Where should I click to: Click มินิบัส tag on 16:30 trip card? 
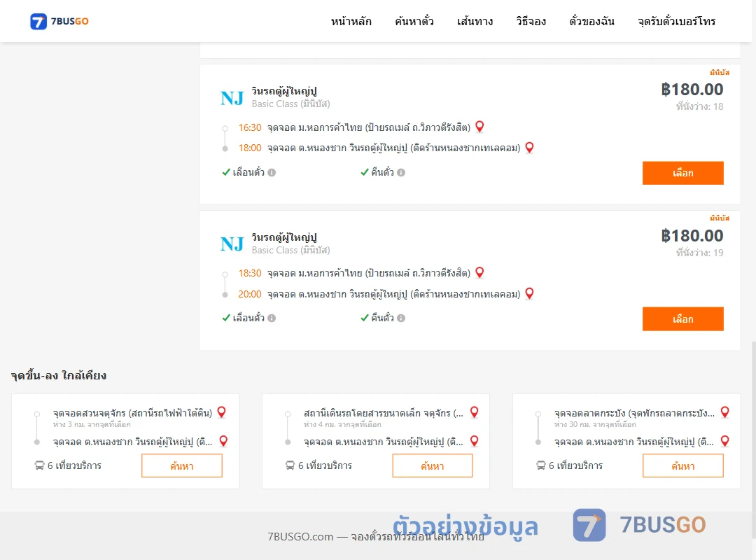point(720,72)
